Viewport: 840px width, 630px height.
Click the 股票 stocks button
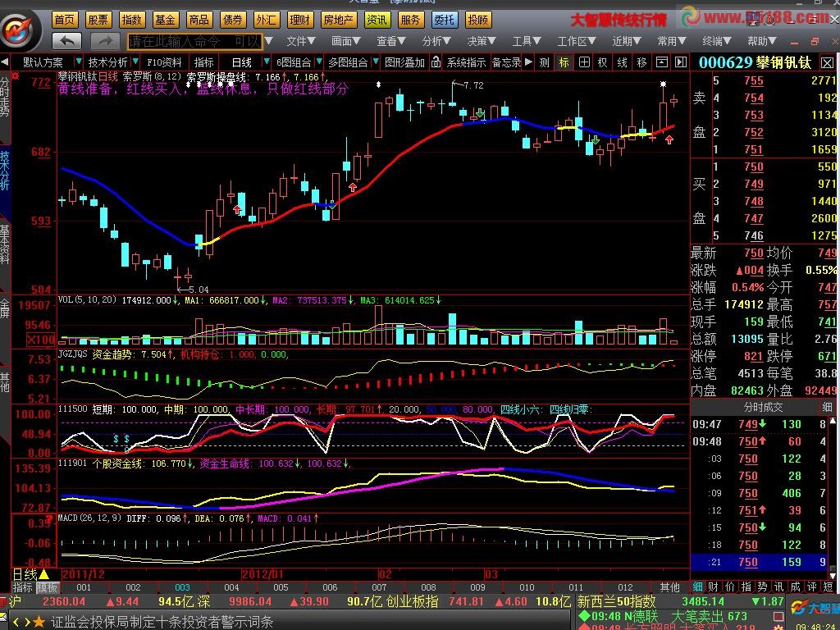[x=98, y=20]
